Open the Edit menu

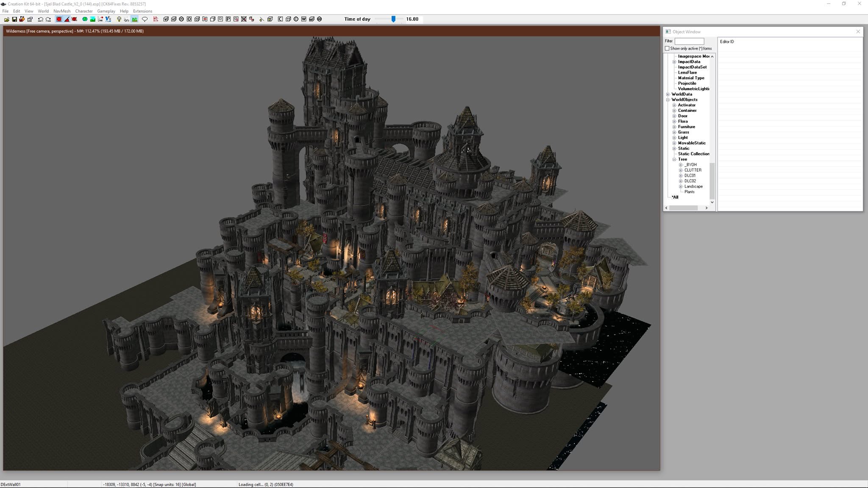[x=17, y=11]
